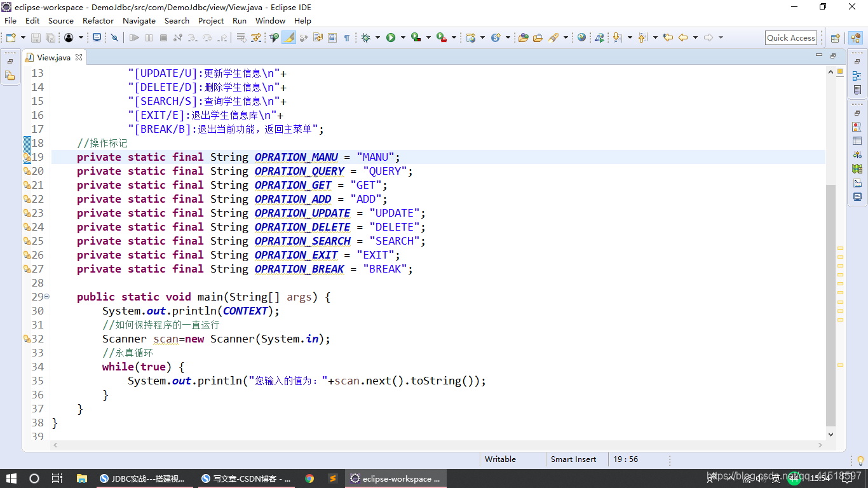
Task: Click the Task List icon in right trim
Action: pyautogui.click(x=857, y=90)
